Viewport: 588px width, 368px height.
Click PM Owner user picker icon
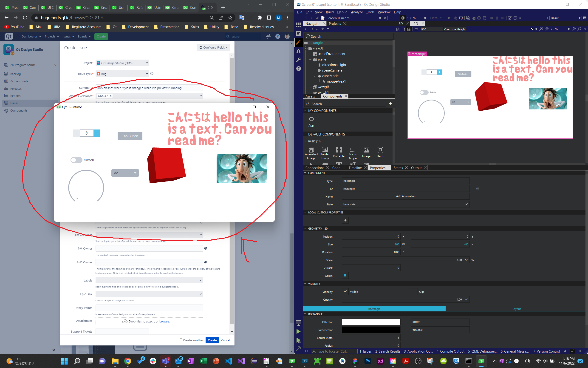tap(206, 248)
